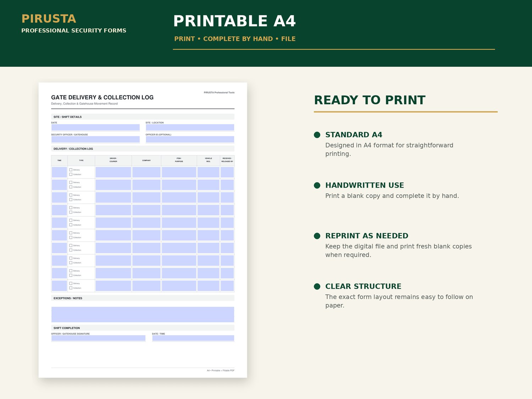Click the 'EXCEPTIONS / NOTES' section heading
Viewport: 532px width, 399px height.
(68, 298)
